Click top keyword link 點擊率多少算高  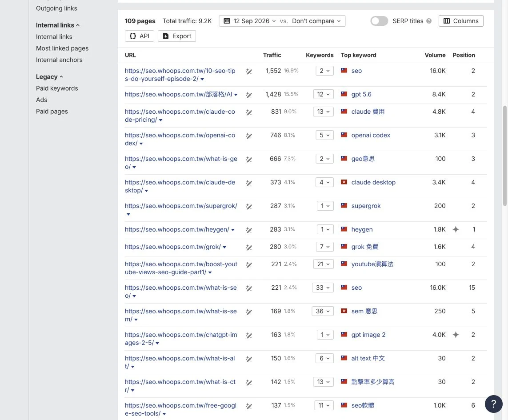[x=373, y=382]
